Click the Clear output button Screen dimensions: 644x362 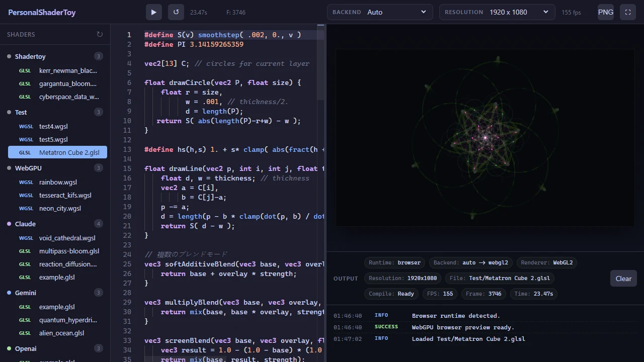(623, 279)
